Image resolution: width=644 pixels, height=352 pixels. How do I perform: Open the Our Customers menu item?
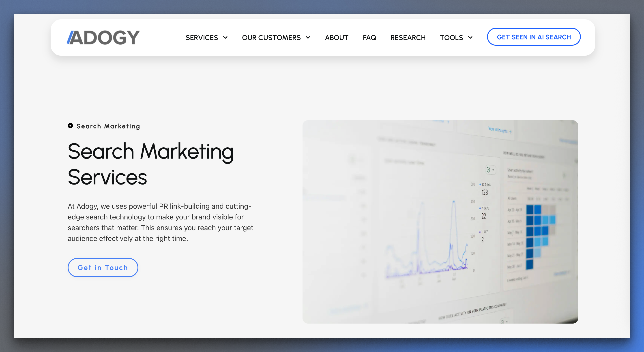pyautogui.click(x=271, y=37)
